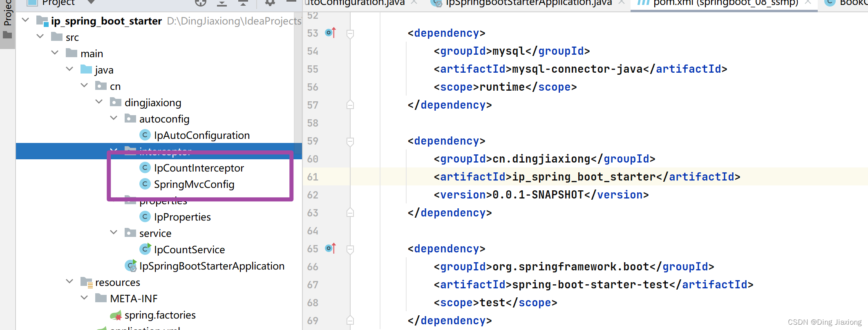Click line number 61 in the gutter
This screenshot has width=868, height=330.
(x=313, y=177)
